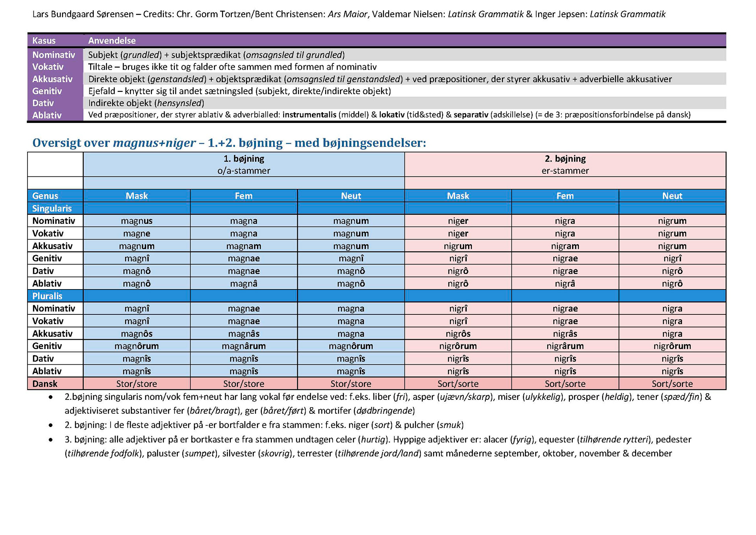756x535 pixels.
Task: Click the word 'magnus' in the table
Action: pos(137,221)
